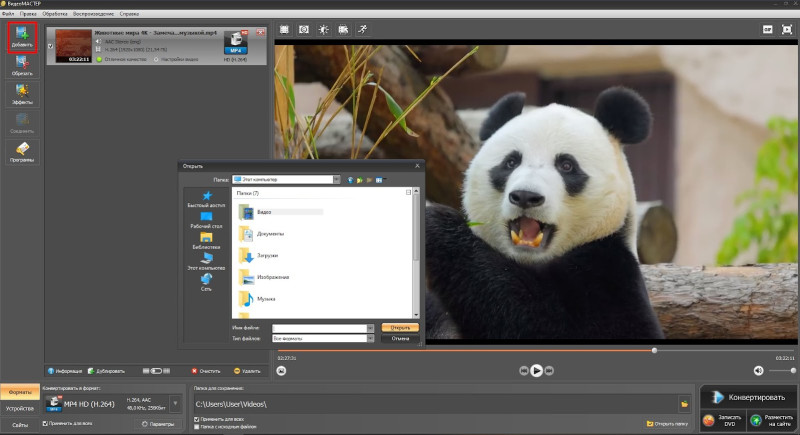Screen dimensions: 800x435
Task: Click the Добавить (Add) video icon
Action: point(22,37)
